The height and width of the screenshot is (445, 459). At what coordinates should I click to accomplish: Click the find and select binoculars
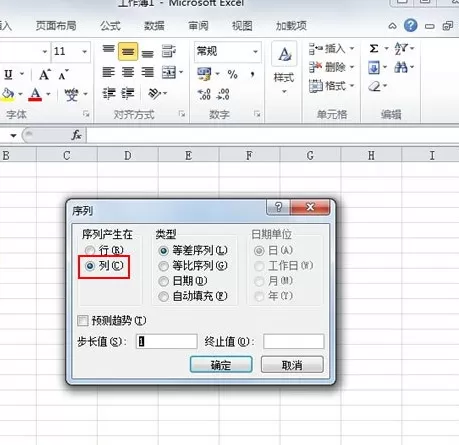[401, 68]
